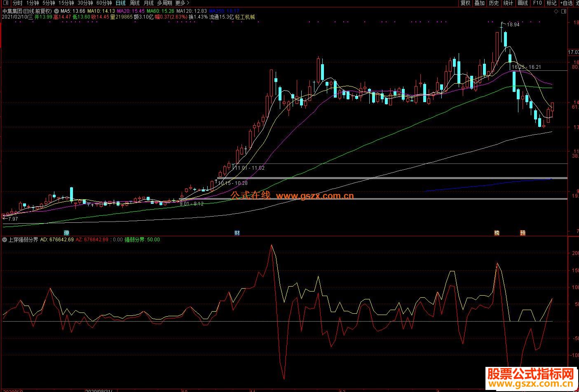Click the 停 suspension marker

tap(66, 233)
